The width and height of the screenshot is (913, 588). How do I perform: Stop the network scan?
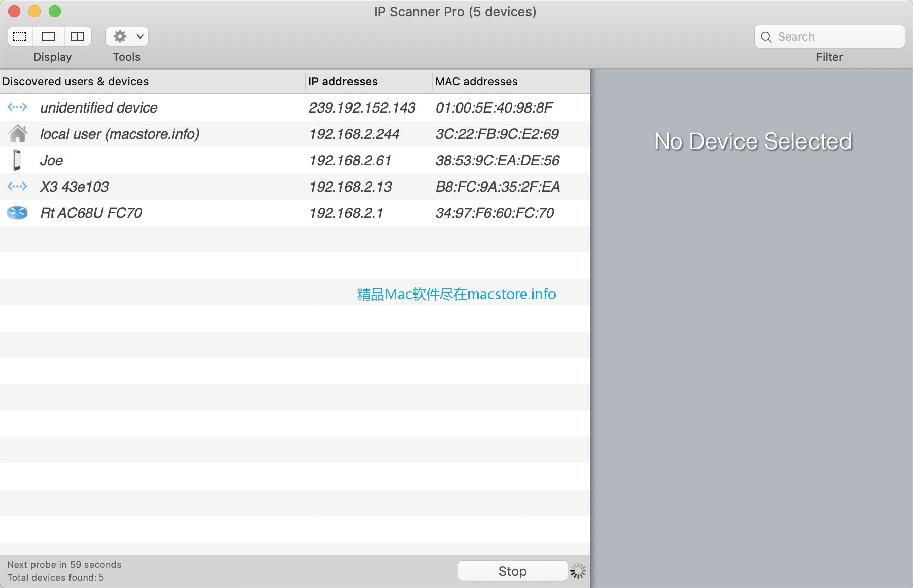point(512,571)
